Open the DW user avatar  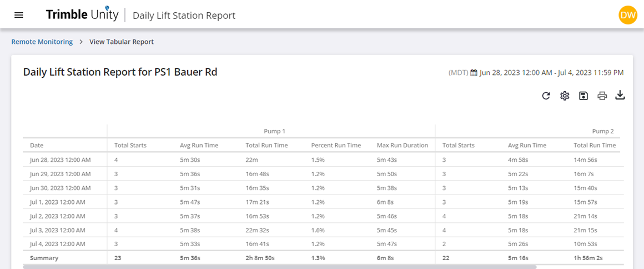pos(628,16)
